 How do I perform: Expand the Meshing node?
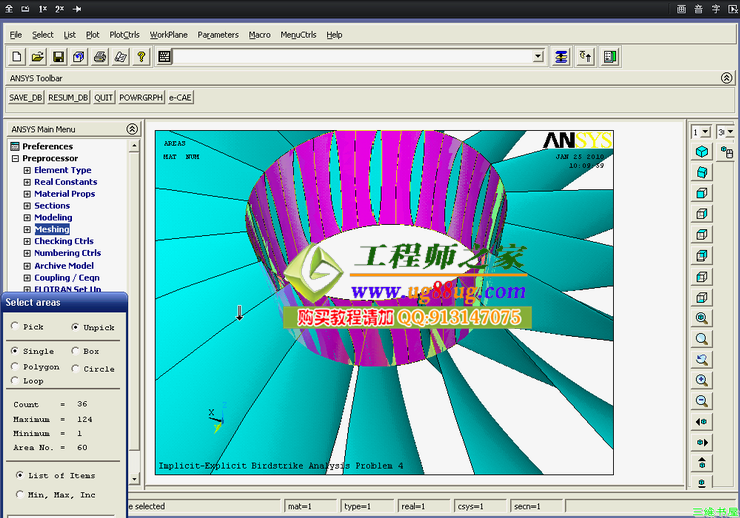click(27, 230)
